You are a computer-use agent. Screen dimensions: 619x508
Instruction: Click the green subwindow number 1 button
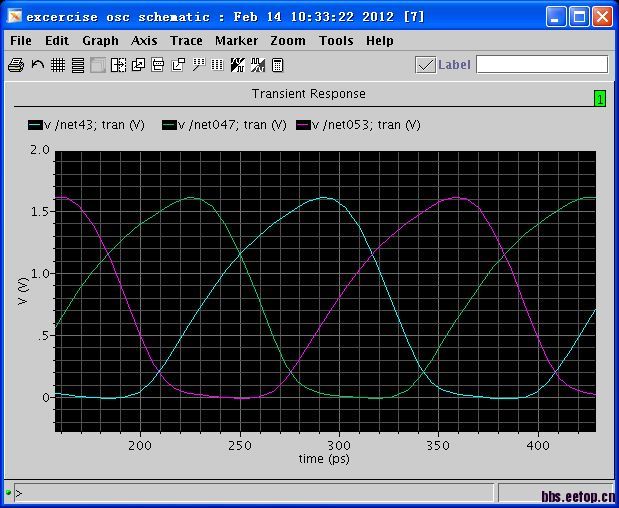pyautogui.click(x=600, y=98)
